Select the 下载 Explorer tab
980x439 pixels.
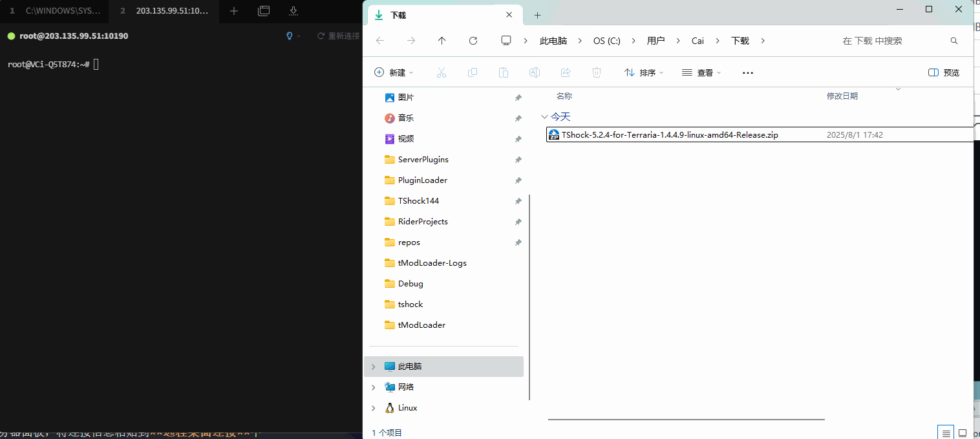coord(445,15)
